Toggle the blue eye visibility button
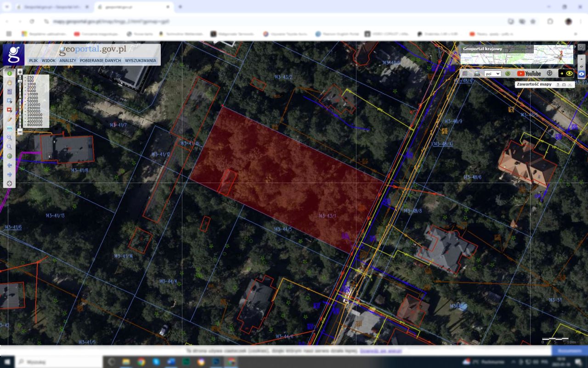588x368 pixels. pyautogui.click(x=582, y=74)
